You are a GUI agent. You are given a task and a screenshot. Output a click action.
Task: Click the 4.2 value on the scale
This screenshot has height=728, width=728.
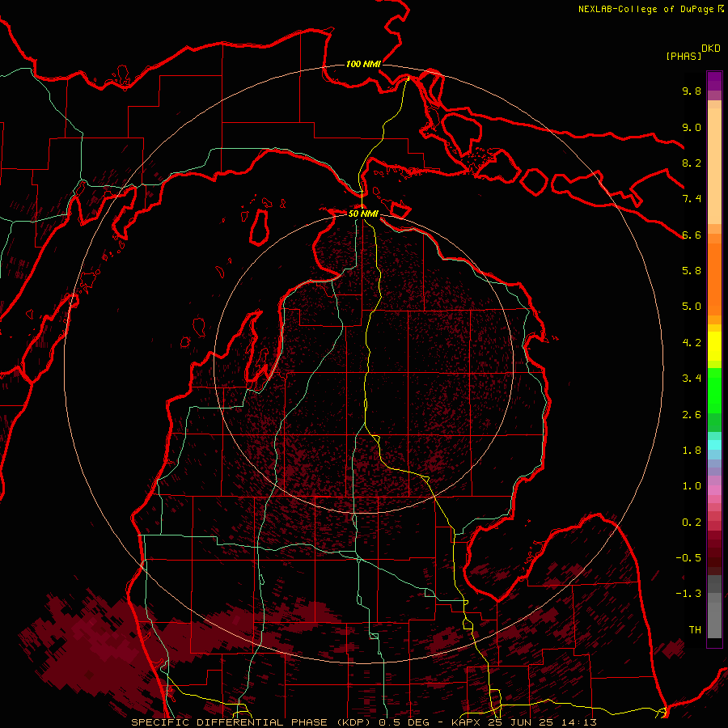pyautogui.click(x=692, y=343)
